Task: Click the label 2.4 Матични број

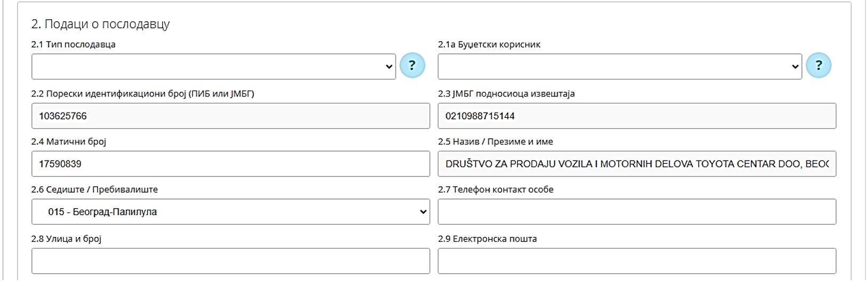Action: [69, 142]
